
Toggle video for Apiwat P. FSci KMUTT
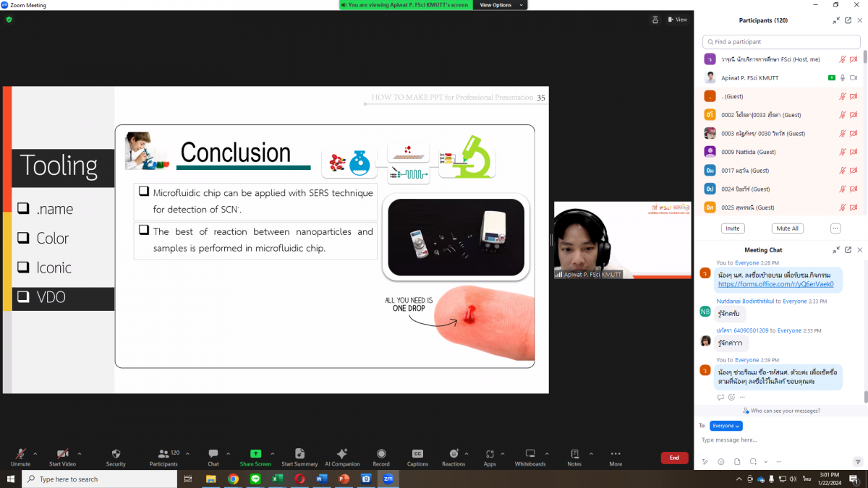854,77
